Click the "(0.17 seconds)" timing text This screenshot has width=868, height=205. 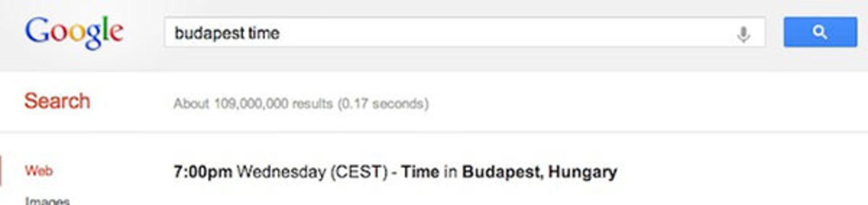(x=383, y=104)
